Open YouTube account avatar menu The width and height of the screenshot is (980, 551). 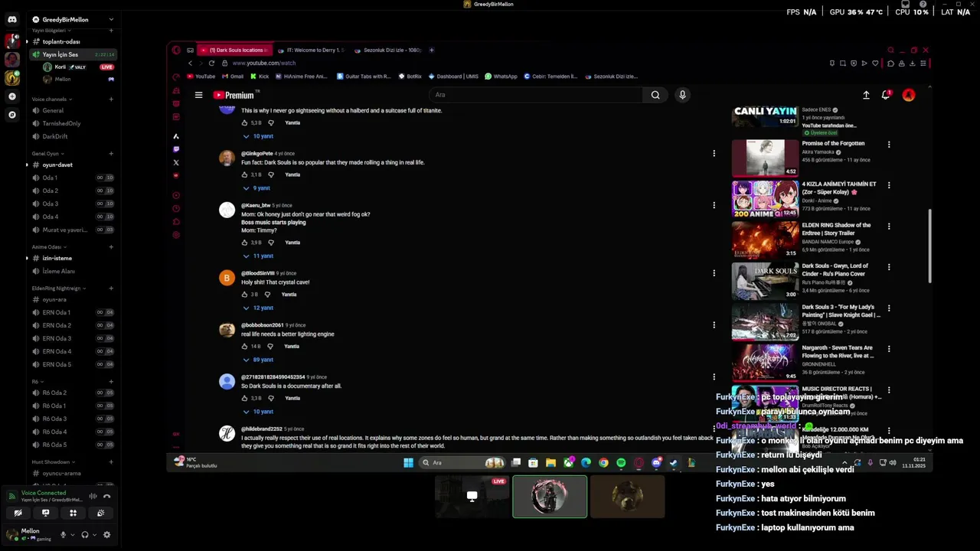909,95
